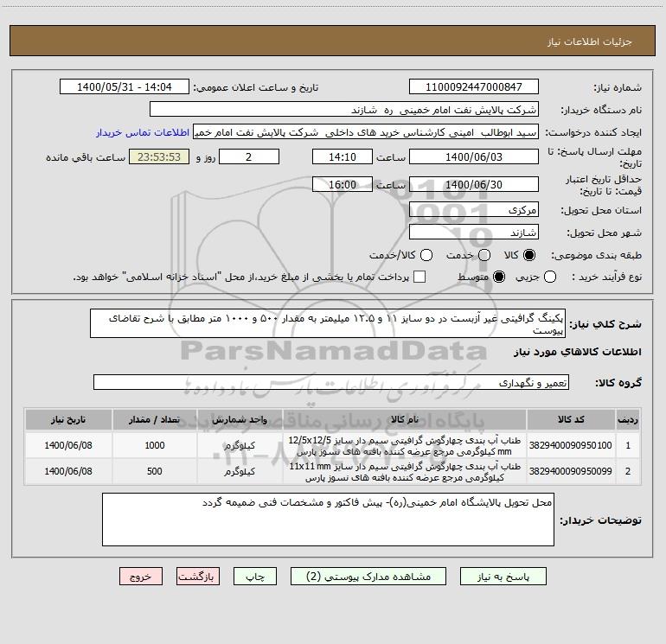
Task: Select the کالا radio button
Action: click(529, 255)
